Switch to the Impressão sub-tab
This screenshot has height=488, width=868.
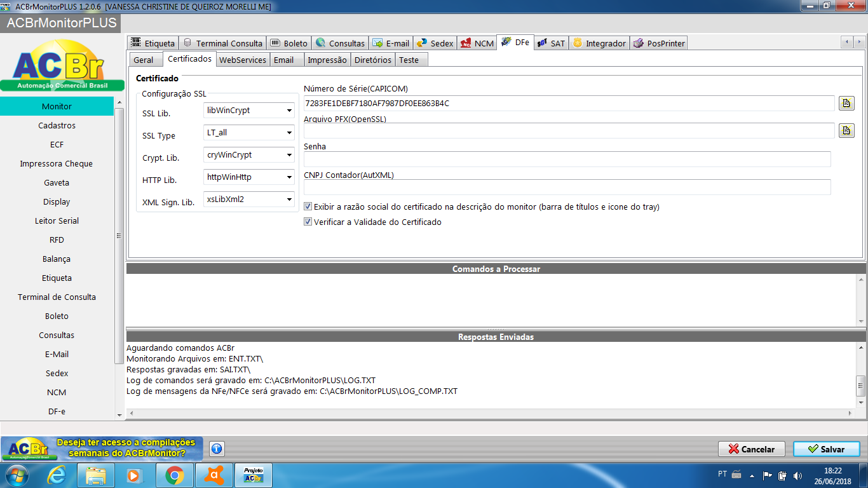click(x=327, y=60)
